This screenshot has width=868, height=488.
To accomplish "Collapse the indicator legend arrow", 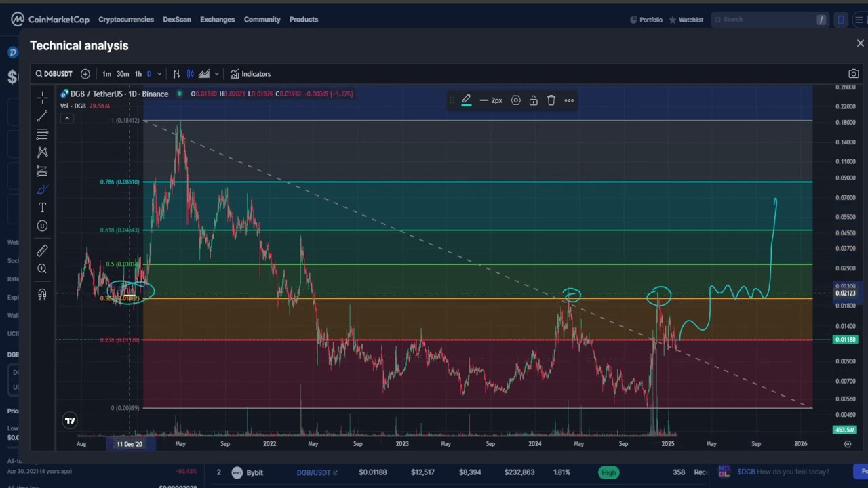I will pyautogui.click(x=66, y=119).
